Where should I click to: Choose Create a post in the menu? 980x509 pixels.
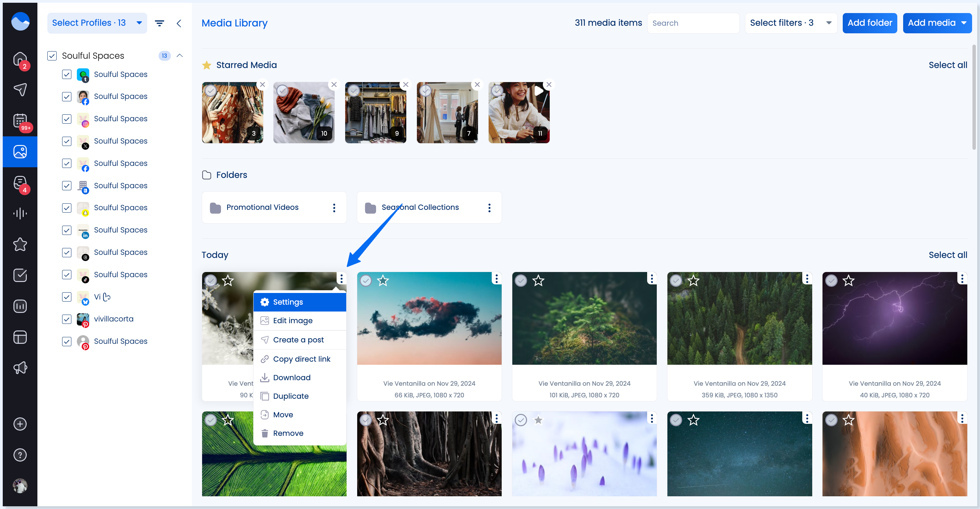tap(300, 340)
